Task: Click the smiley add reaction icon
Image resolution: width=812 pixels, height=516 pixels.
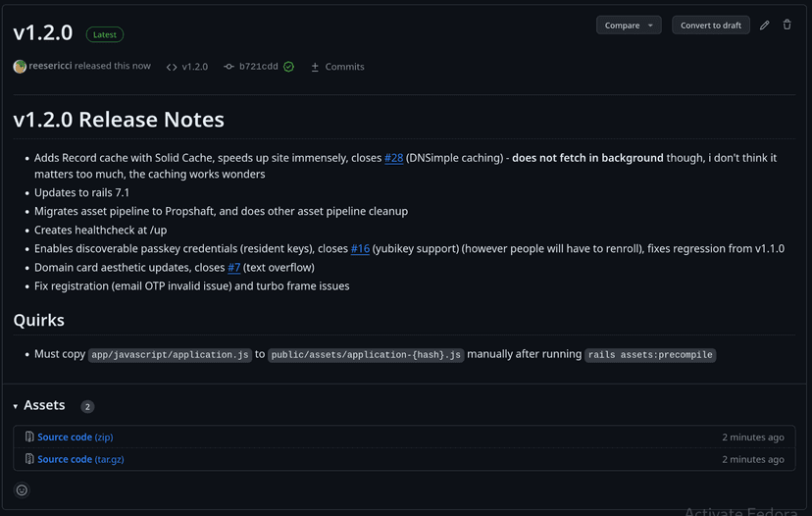Action: coord(22,490)
